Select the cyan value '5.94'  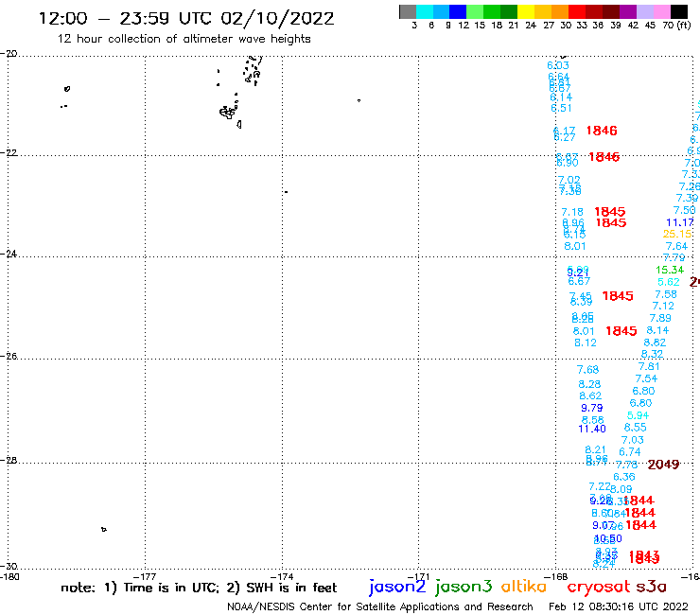click(x=638, y=415)
